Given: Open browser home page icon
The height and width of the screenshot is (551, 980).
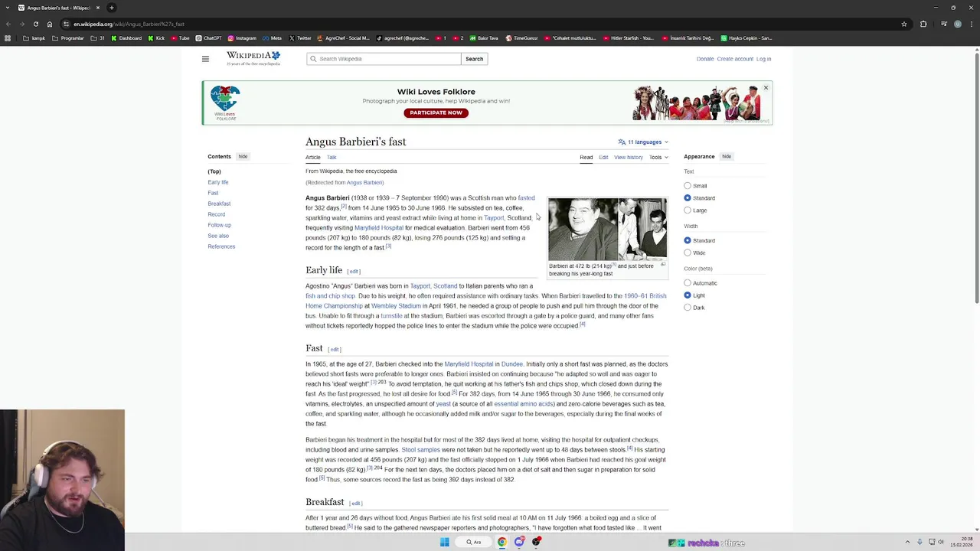Looking at the screenshot, I should pos(50,24).
